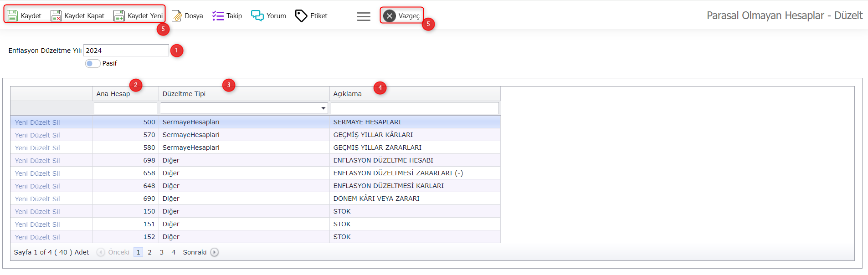The image size is (868, 275).
Task: Select page 1 in the pager
Action: [138, 252]
